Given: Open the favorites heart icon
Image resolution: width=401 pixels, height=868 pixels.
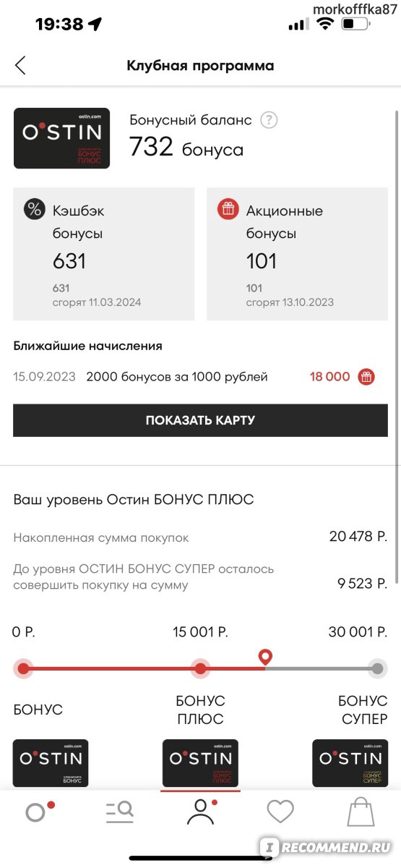Looking at the screenshot, I should [x=280, y=812].
